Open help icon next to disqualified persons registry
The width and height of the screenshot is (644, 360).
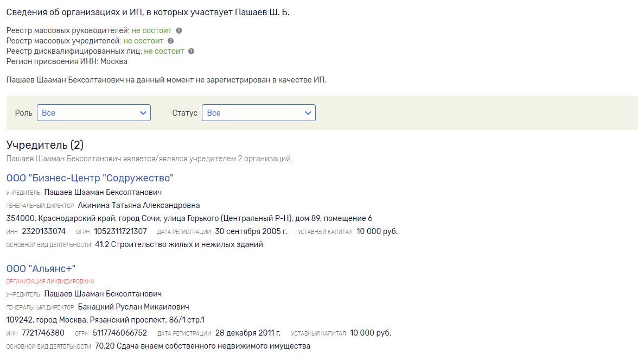(192, 51)
